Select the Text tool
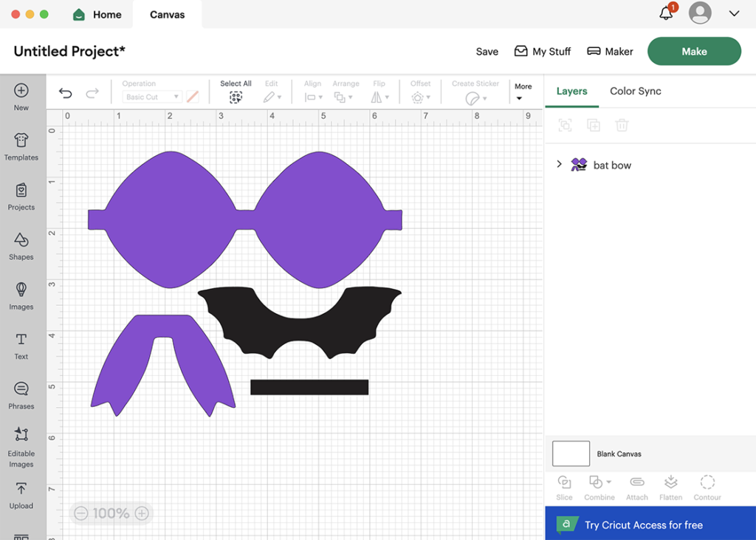 [x=21, y=346]
